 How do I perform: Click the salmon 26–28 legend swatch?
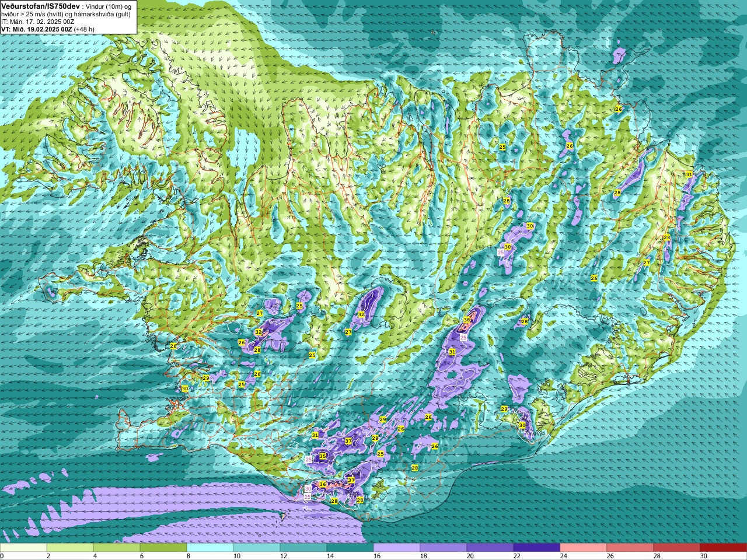pos(630,548)
